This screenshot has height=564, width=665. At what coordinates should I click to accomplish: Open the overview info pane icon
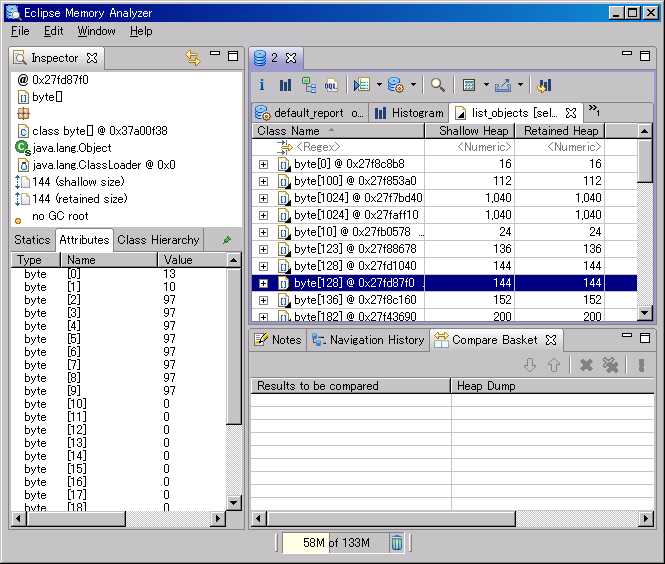(x=262, y=86)
